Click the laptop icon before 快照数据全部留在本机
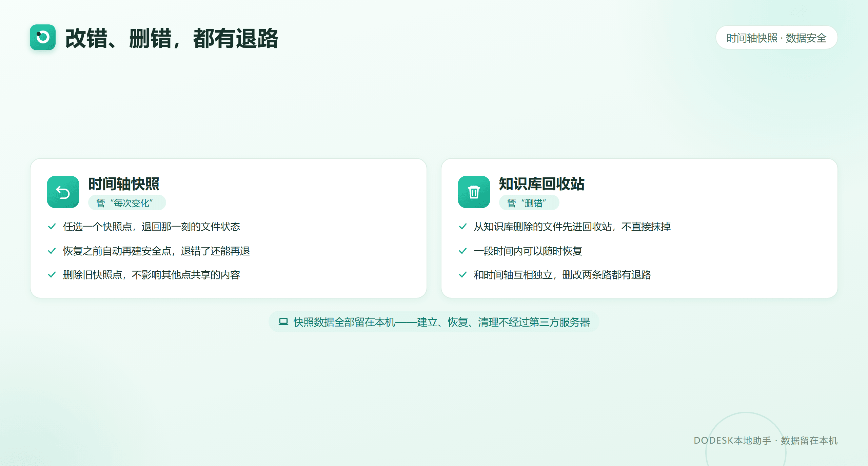This screenshot has width=868, height=466. [283, 322]
